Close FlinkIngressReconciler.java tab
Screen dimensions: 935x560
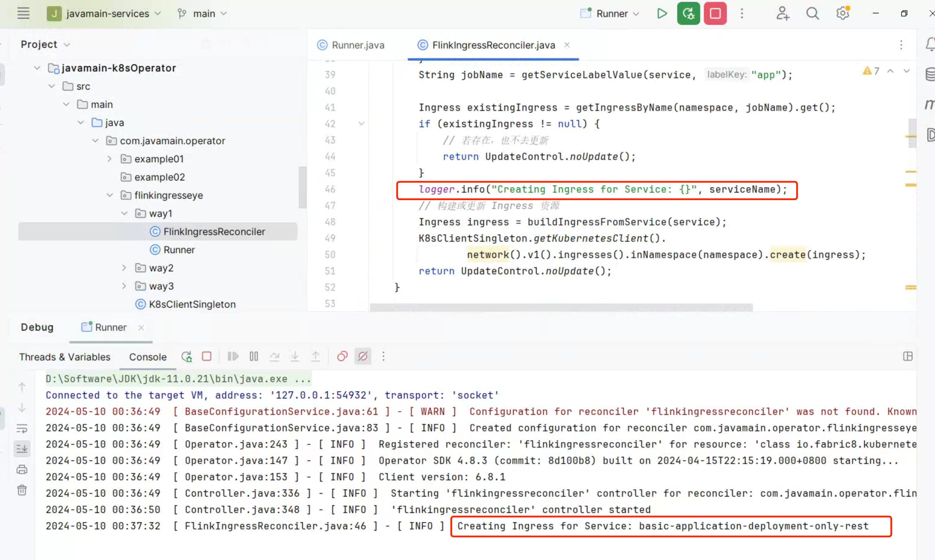pyautogui.click(x=567, y=45)
